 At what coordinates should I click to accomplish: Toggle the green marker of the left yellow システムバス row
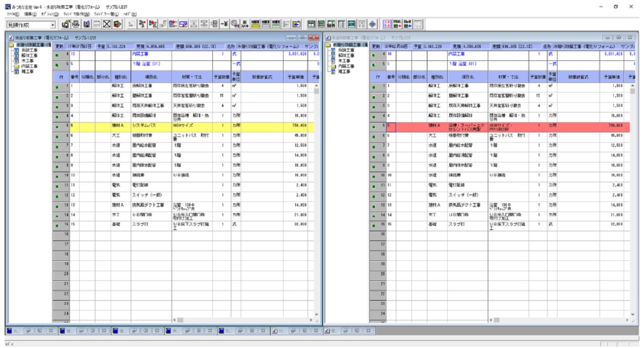pyautogui.click(x=57, y=127)
